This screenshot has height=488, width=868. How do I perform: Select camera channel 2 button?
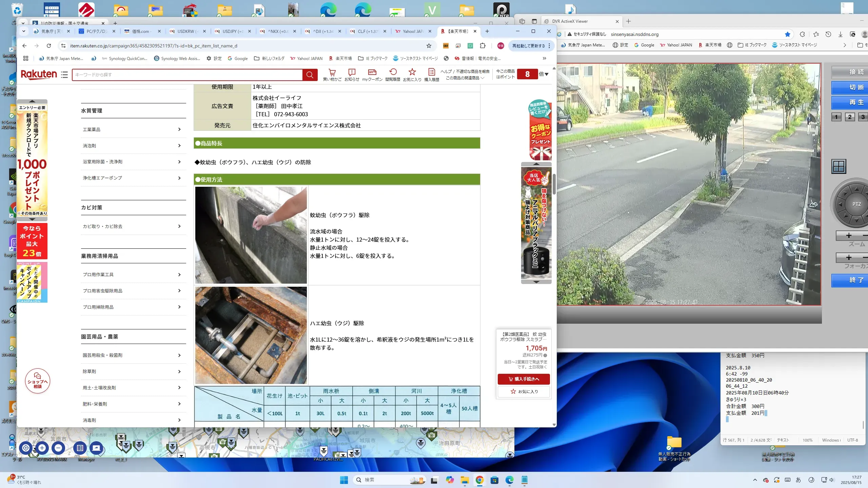pos(850,117)
